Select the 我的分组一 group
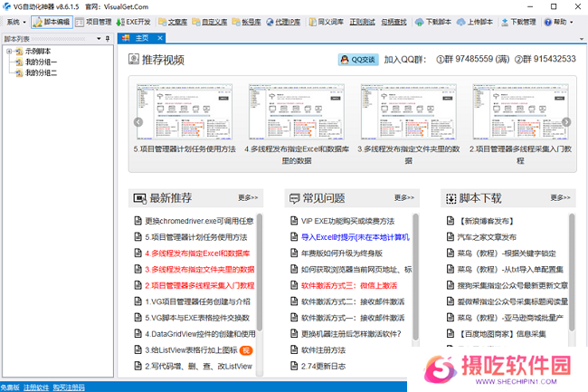 [41, 62]
